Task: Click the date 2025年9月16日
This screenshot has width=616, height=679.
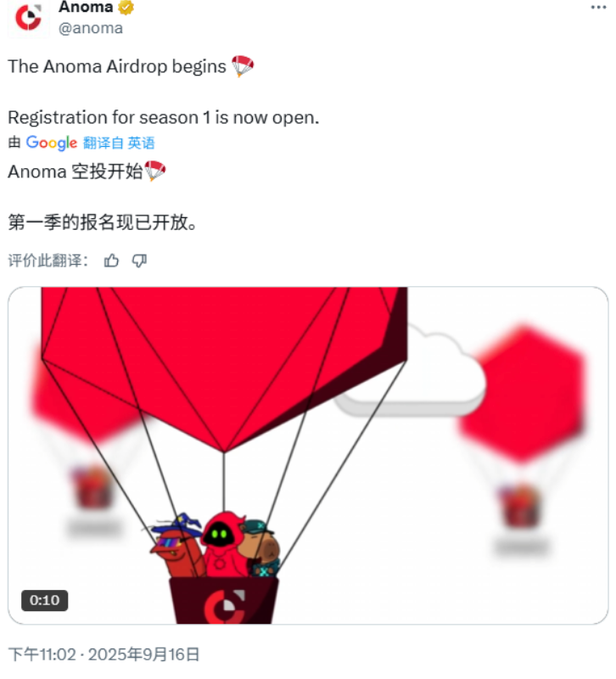Action: click(x=143, y=654)
